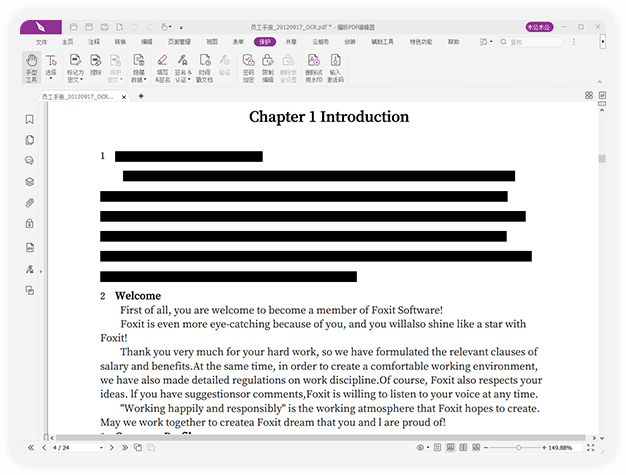Screen dimensions: 626x475
Task: Open the Comments side panel
Action: pyautogui.click(x=30, y=160)
